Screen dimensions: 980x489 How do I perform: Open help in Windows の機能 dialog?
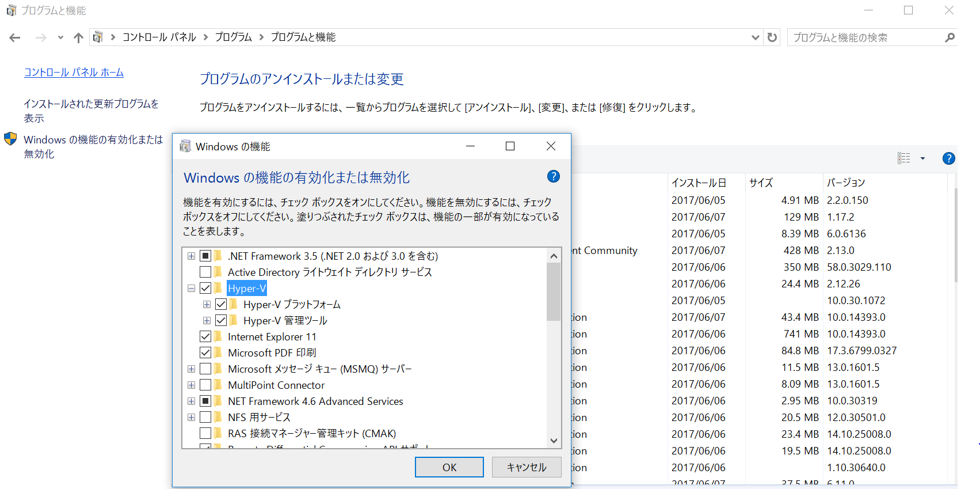(554, 176)
